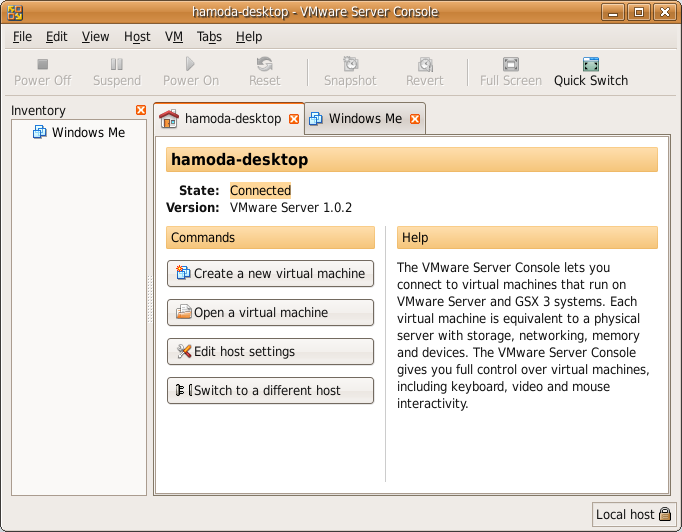Click Open a virtual machine button
Image resolution: width=682 pixels, height=532 pixels.
[x=270, y=312]
